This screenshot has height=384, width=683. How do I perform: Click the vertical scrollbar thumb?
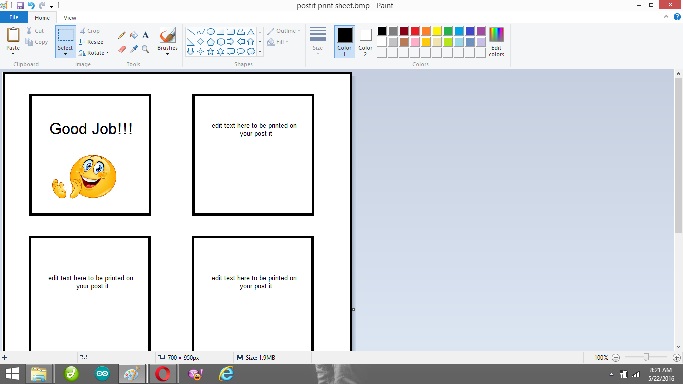pos(678,156)
